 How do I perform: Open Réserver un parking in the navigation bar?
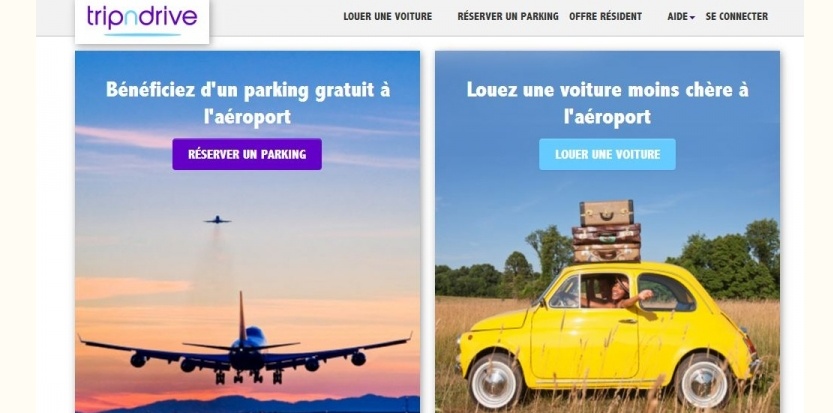[x=508, y=16]
